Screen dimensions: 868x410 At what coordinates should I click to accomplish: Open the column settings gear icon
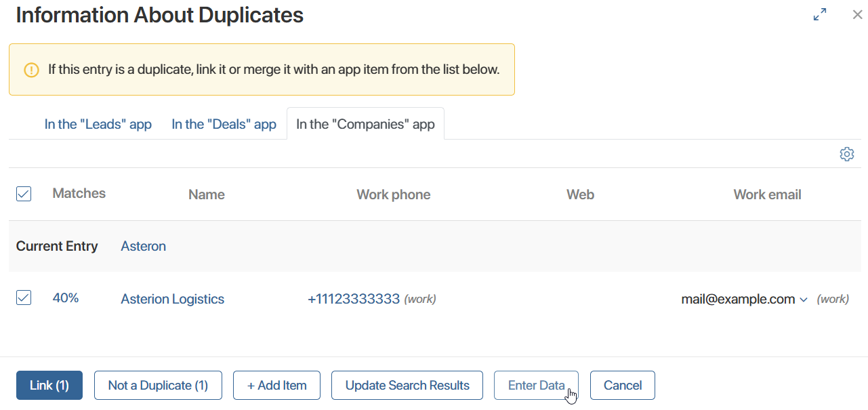[846, 154]
